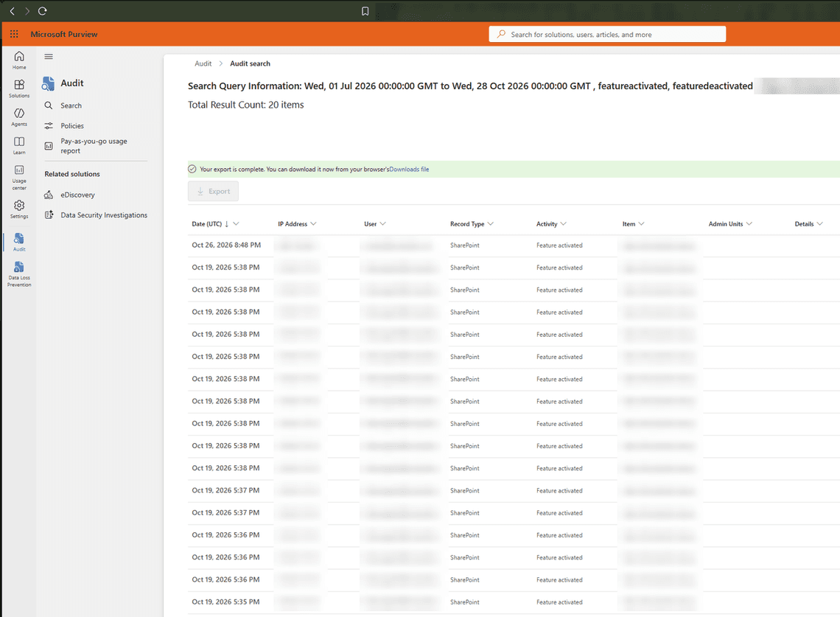
Task: Click 'Total Result Count: 20 items' text
Action: pyautogui.click(x=246, y=105)
